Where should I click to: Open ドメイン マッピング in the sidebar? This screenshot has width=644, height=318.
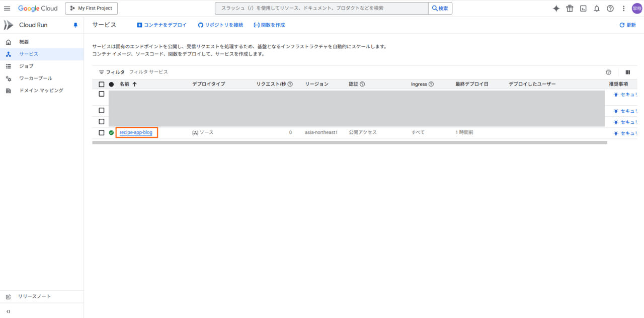[41, 91]
